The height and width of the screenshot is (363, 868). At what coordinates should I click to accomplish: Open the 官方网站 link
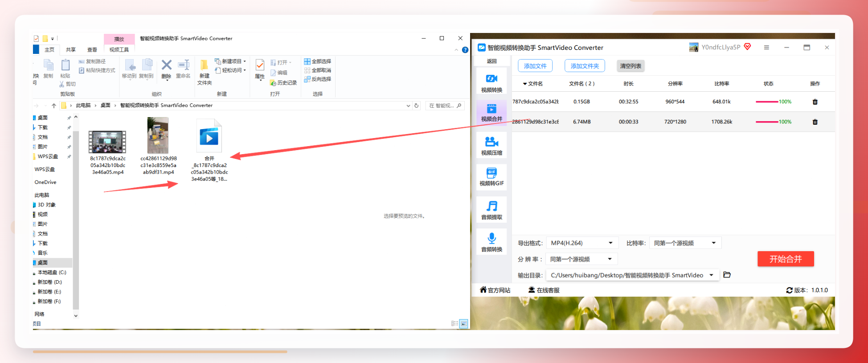pos(495,290)
